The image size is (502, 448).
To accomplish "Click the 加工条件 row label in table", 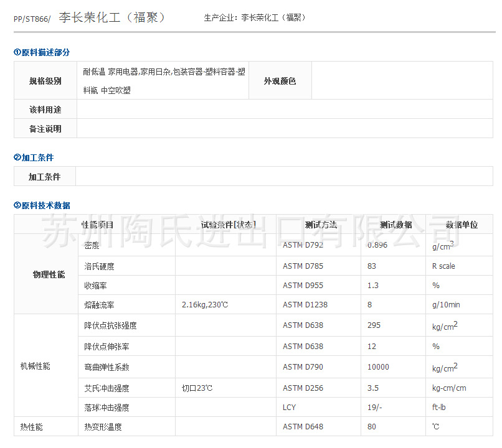I will (44, 177).
